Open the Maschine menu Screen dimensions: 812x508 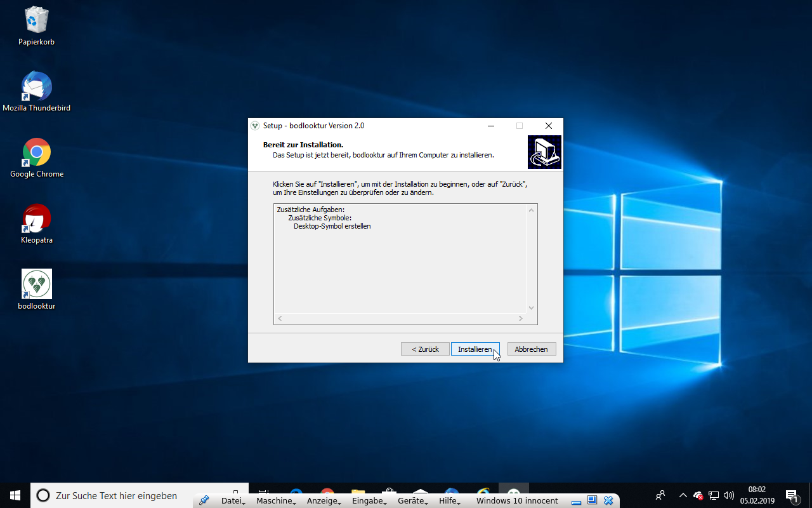point(275,500)
